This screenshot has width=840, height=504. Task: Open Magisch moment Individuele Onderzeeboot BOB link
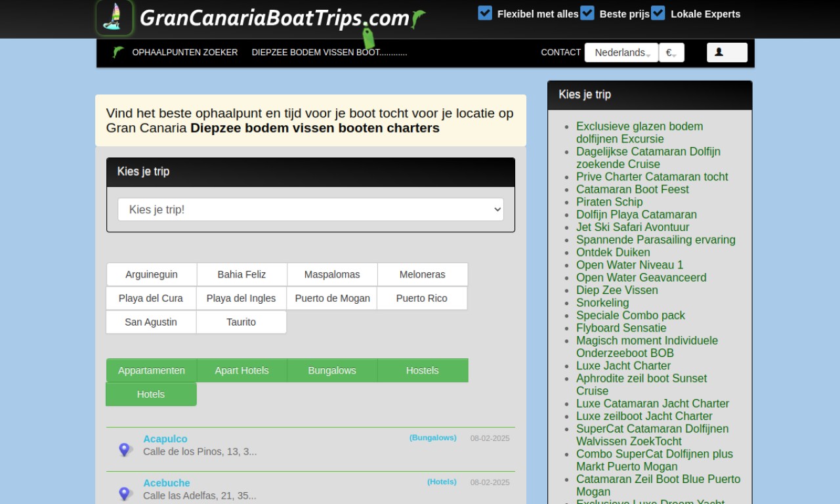[647, 346]
